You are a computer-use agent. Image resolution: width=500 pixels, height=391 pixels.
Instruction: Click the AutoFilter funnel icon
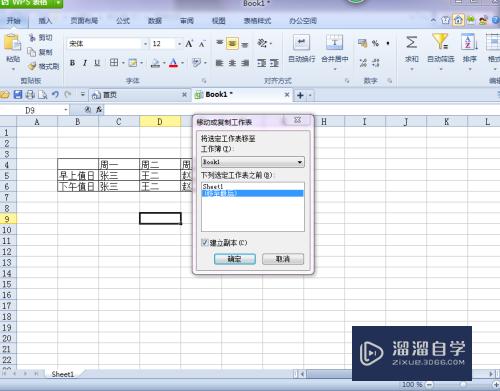[440, 42]
